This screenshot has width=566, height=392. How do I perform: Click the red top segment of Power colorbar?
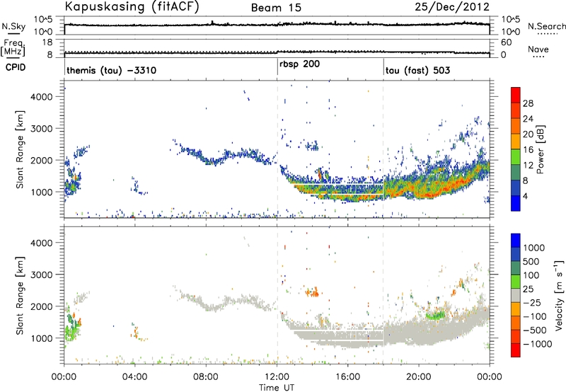(516, 96)
